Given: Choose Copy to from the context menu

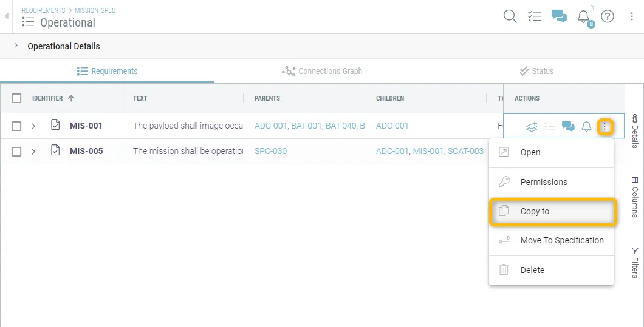Looking at the screenshot, I should coord(535,211).
